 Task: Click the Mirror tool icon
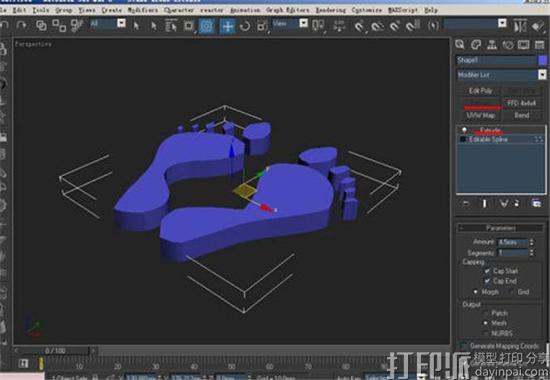coord(520,26)
